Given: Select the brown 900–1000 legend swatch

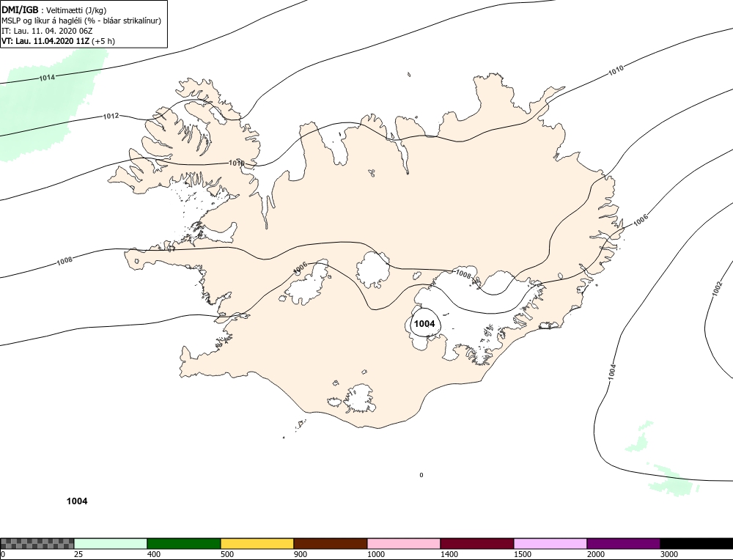Looking at the screenshot, I should [x=330, y=544].
